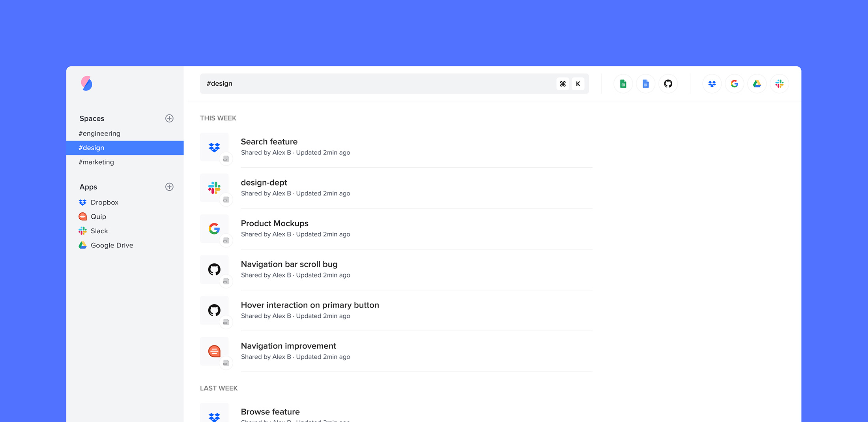Click 'Shared by Alex B' under Search feature
The width and height of the screenshot is (868, 422).
tap(266, 152)
